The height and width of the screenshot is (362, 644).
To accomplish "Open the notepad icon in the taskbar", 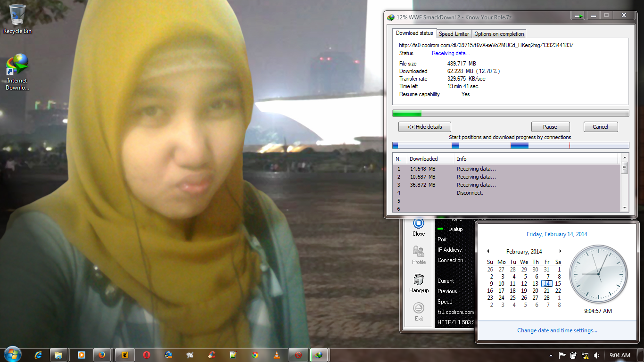I will tap(233, 355).
